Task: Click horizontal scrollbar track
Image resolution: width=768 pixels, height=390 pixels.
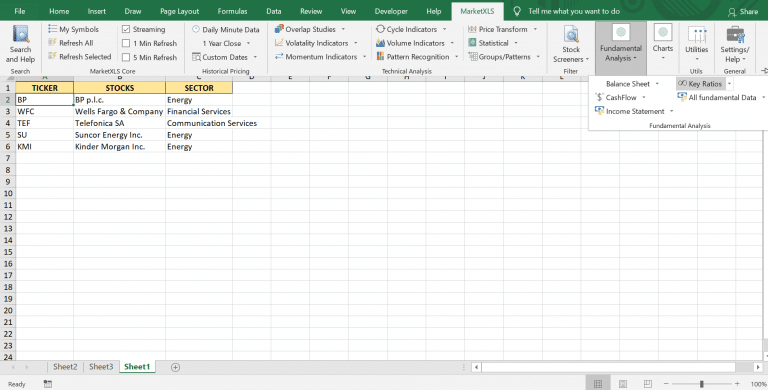Action: [x=608, y=367]
